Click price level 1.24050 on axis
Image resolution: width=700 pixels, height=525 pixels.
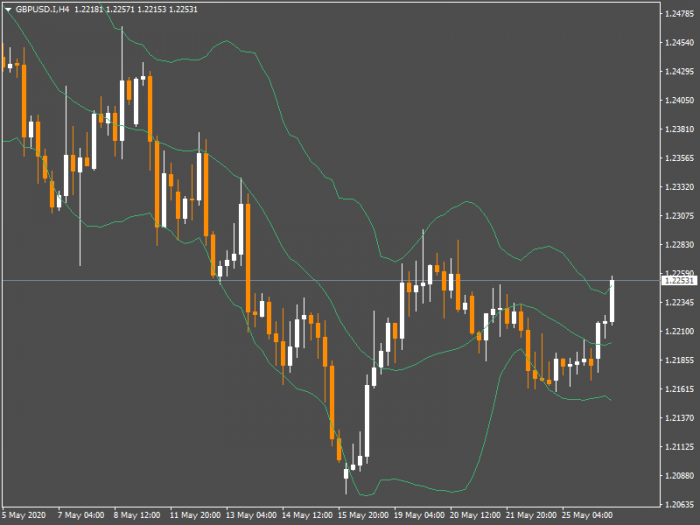click(x=679, y=100)
